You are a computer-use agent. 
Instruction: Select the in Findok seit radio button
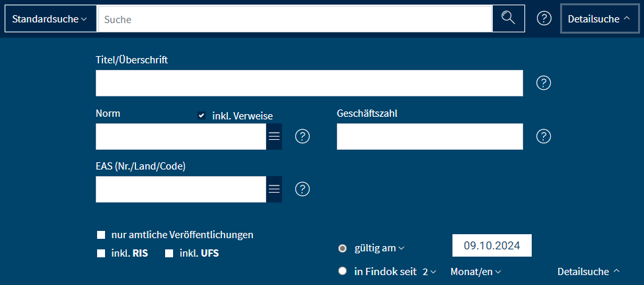click(342, 270)
